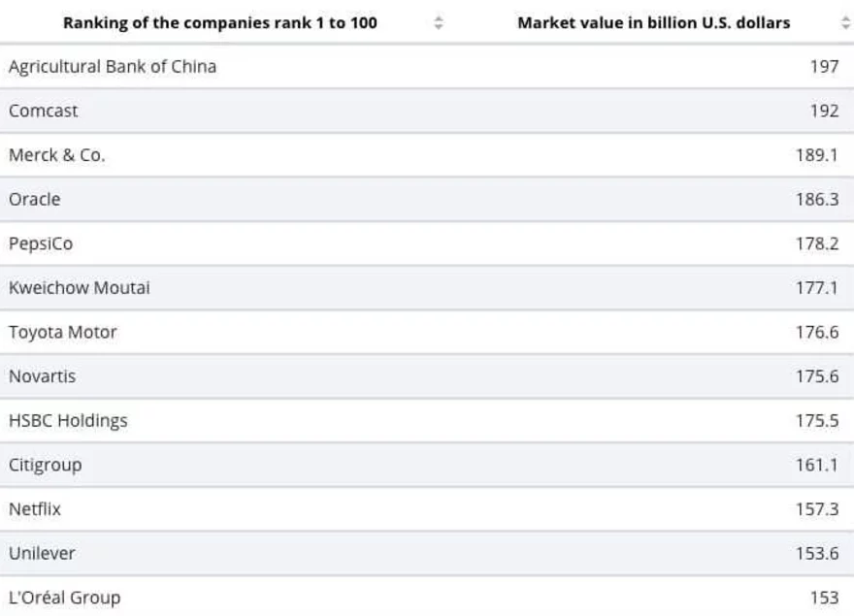Click the Oracle company name
This screenshot has width=854, height=616.
pyautogui.click(x=35, y=199)
